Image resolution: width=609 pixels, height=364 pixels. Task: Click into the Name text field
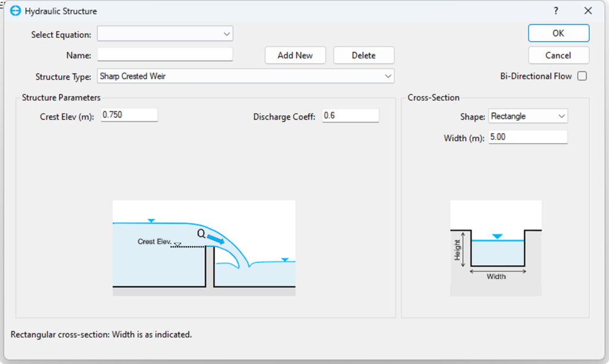(x=165, y=55)
